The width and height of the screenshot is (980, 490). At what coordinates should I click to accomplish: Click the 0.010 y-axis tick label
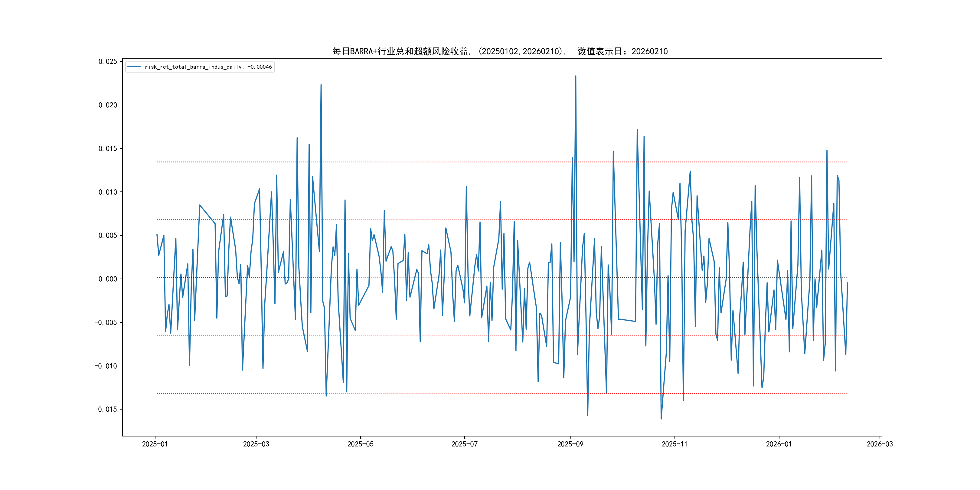tap(108, 192)
